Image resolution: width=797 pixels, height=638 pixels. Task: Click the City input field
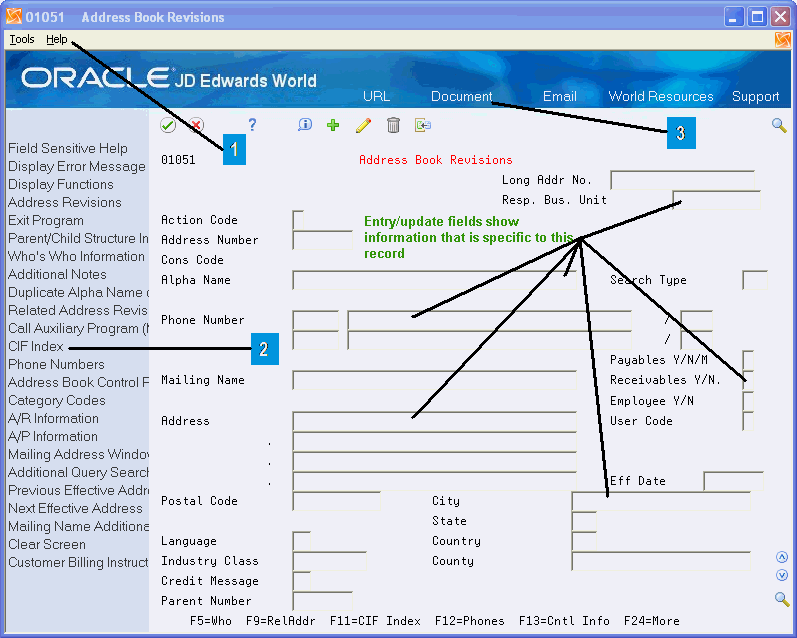click(x=661, y=501)
